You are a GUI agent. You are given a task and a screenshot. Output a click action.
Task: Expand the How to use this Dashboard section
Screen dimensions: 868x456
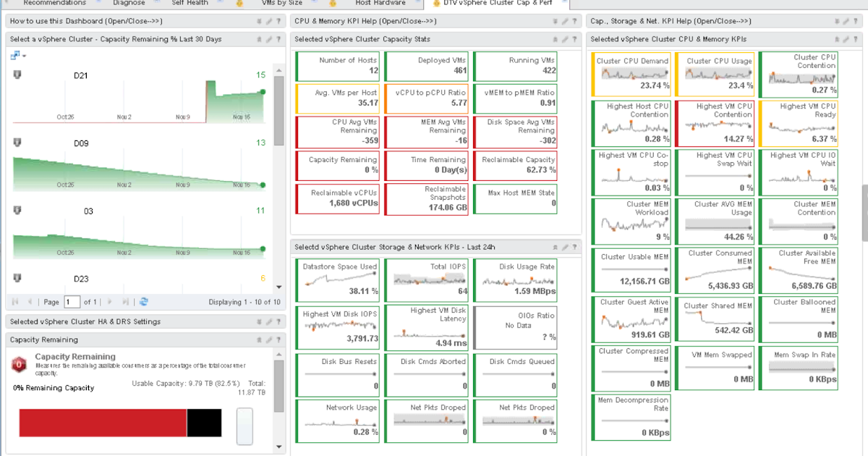(85, 21)
